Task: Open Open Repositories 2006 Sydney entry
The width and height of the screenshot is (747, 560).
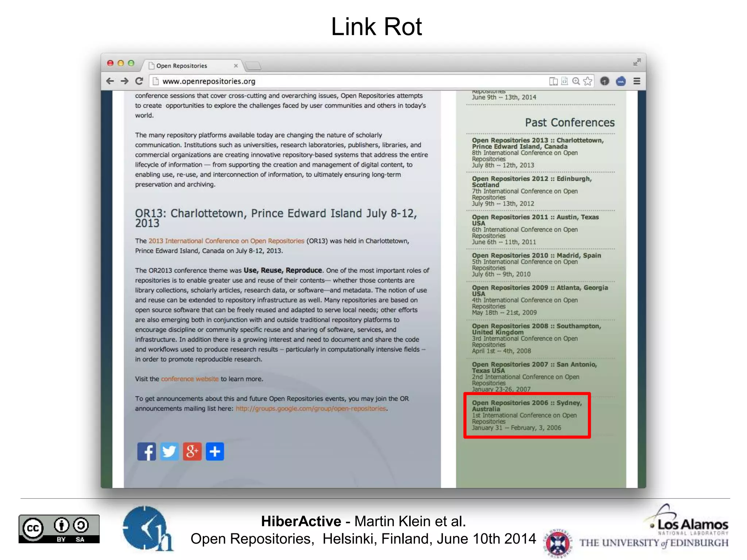Action: pos(527,415)
